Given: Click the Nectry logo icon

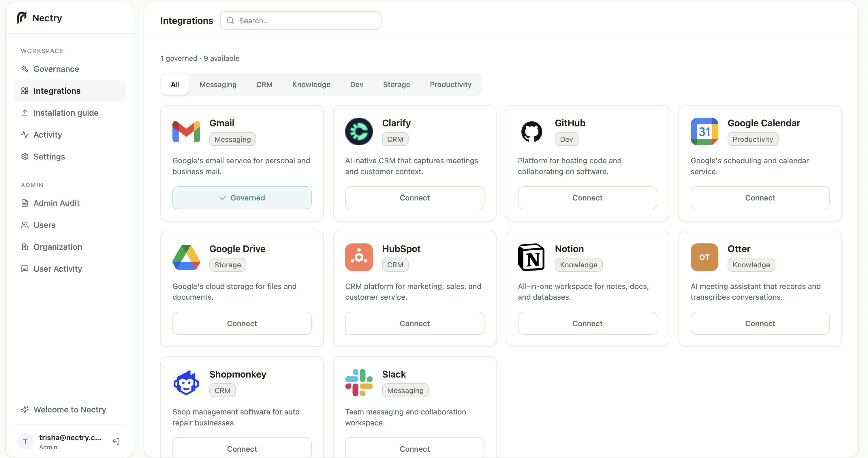Looking at the screenshot, I should tap(22, 18).
